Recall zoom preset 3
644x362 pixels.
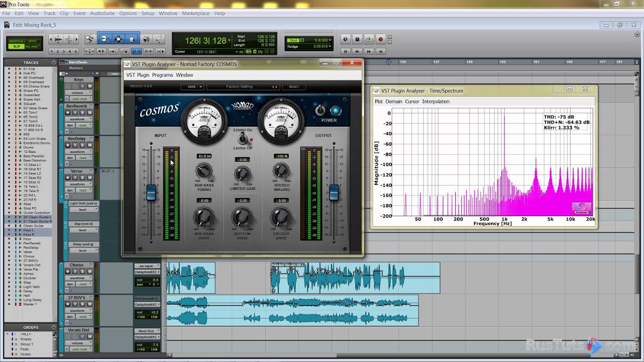(x=64, y=51)
